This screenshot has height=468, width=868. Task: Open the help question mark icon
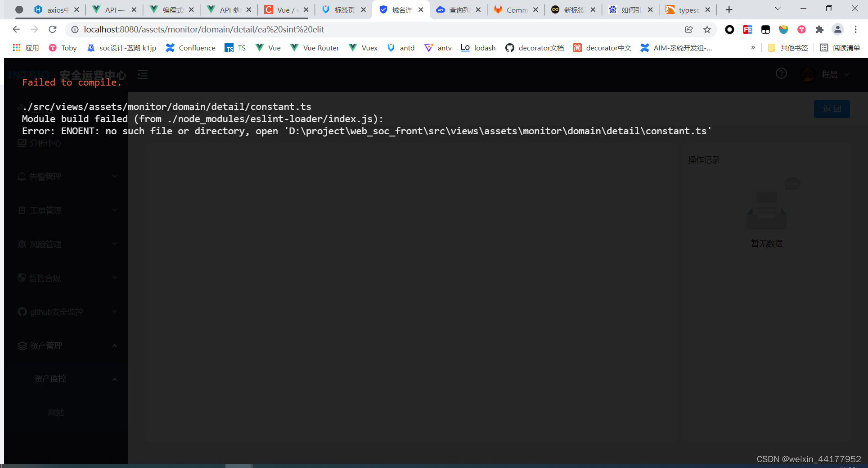pos(781,73)
